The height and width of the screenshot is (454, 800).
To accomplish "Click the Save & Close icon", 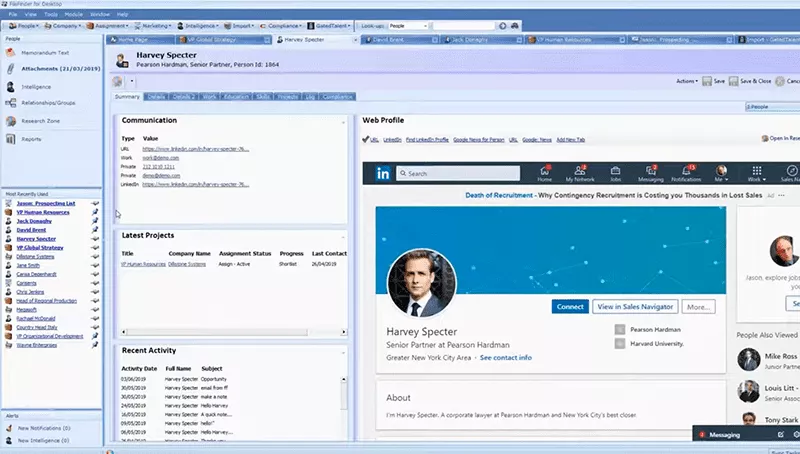I will [x=733, y=81].
